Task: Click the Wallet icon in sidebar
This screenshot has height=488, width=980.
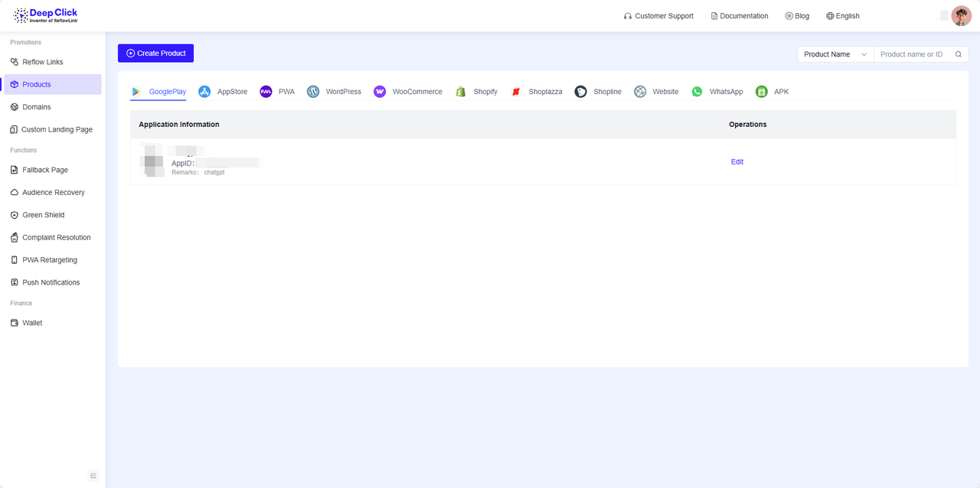Action: point(15,323)
